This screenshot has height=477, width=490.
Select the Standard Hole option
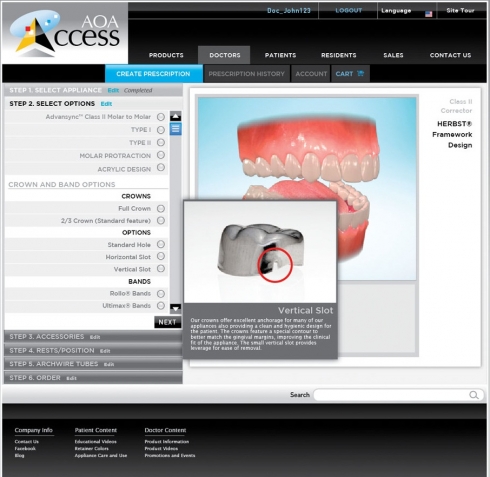tap(161, 244)
